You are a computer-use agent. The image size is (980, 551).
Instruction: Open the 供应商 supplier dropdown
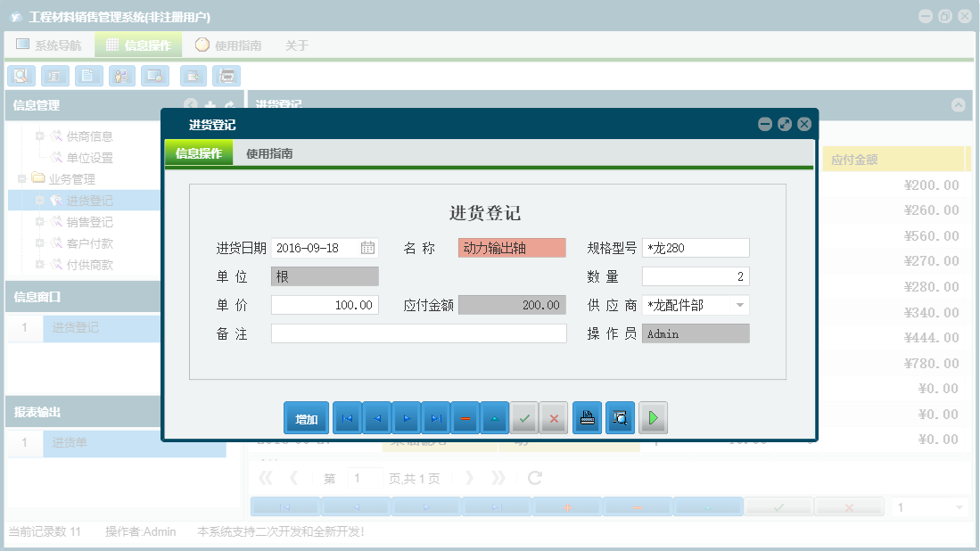click(741, 305)
